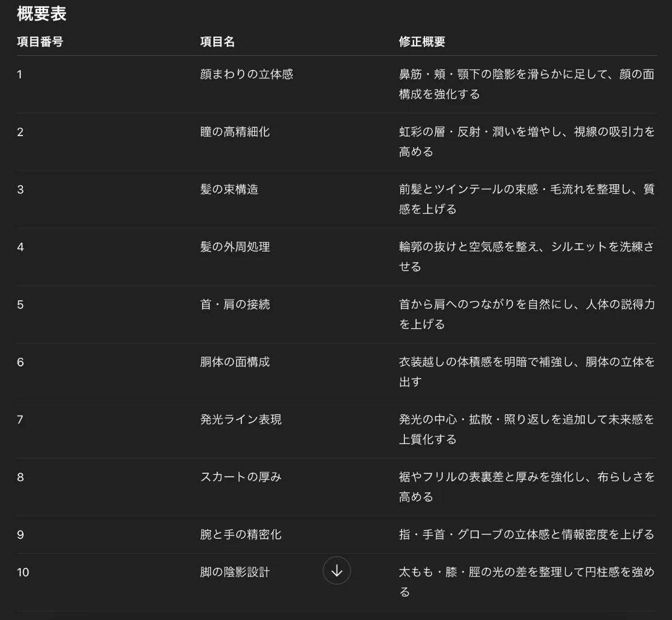Select the 項目名 column header
The image size is (672, 620).
point(217,41)
